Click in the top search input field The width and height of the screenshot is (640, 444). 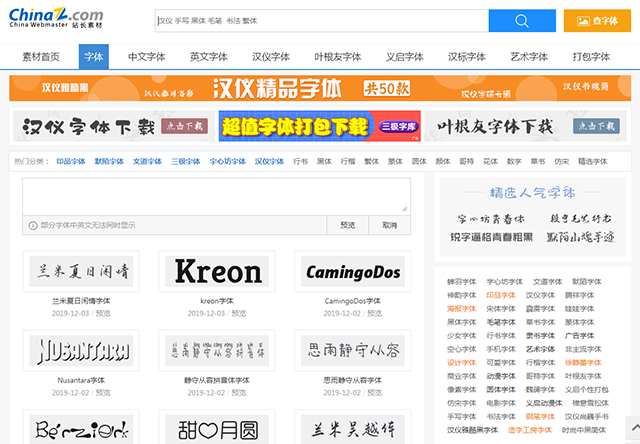coord(320,21)
